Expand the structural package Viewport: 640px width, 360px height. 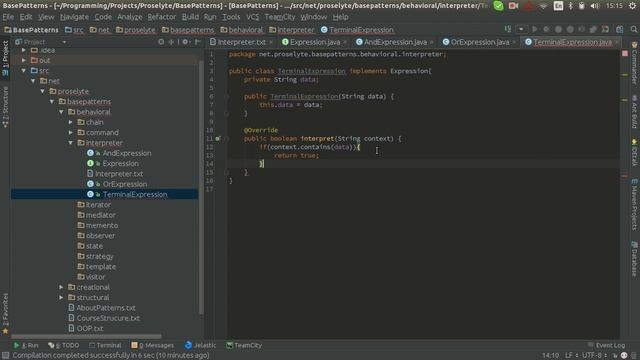coord(61,298)
